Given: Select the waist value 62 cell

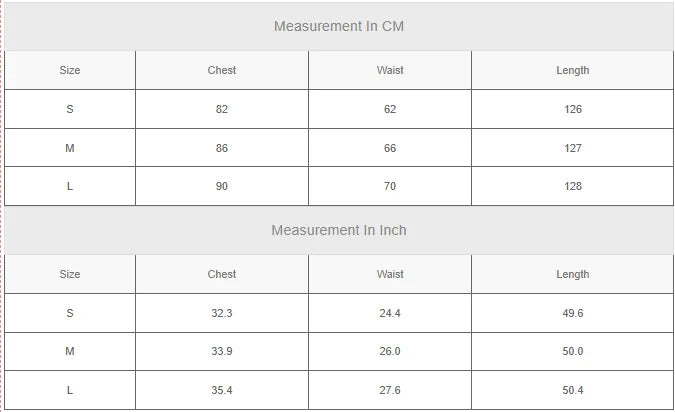Looking at the screenshot, I should (x=390, y=109).
